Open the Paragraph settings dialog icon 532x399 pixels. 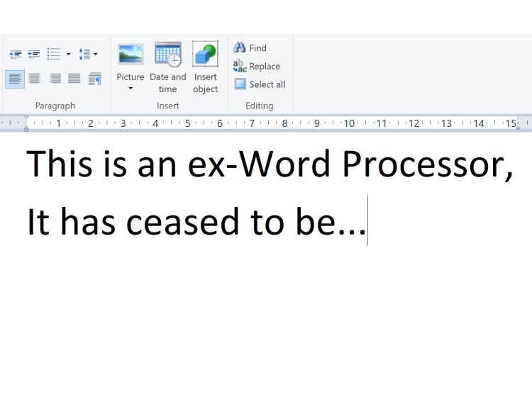94,79
